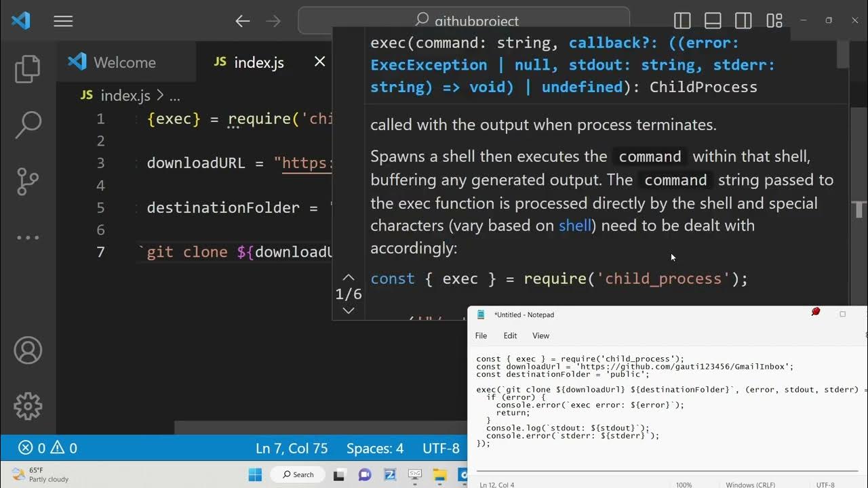Open the Notepad Edit menu
This screenshot has width=868, height=488.
tap(510, 335)
